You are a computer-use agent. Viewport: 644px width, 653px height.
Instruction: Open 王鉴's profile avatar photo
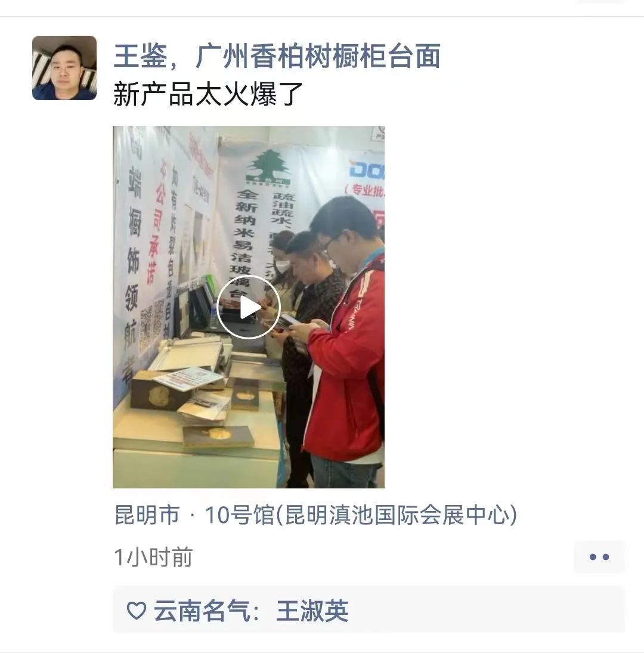coord(64,68)
